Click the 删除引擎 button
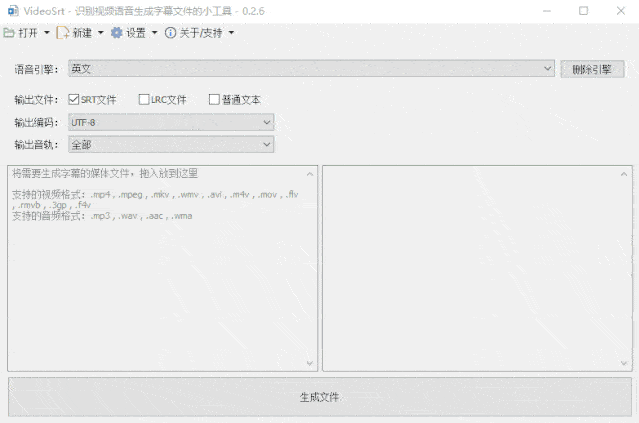The width and height of the screenshot is (639, 423). (592, 69)
